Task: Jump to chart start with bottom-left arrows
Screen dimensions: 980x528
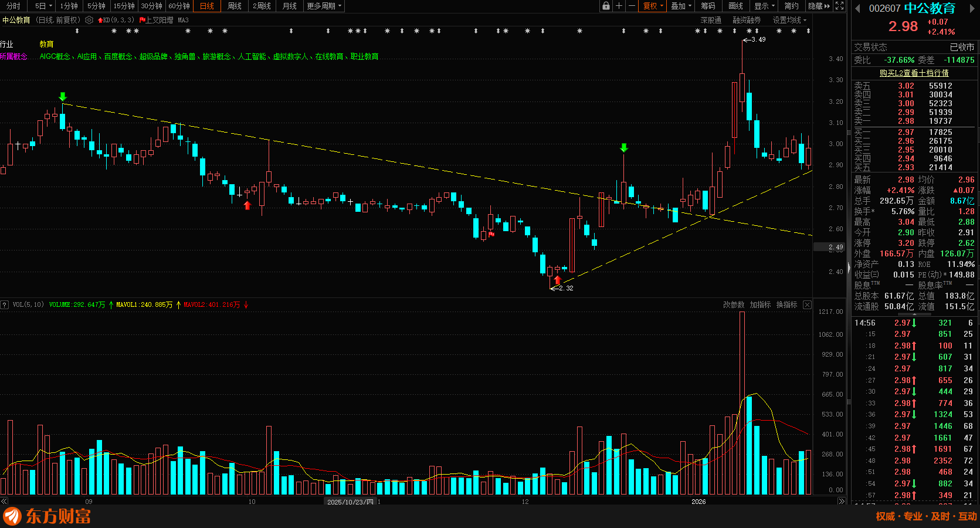Action: click(4, 502)
